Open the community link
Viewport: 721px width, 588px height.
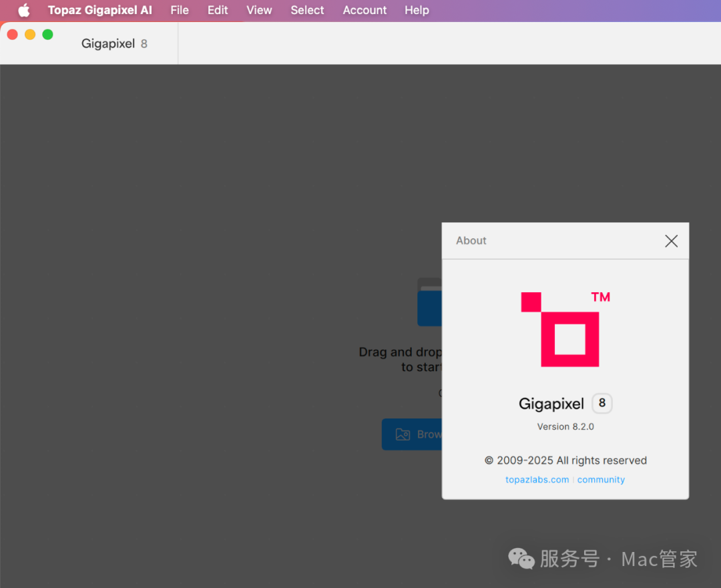pyautogui.click(x=601, y=480)
